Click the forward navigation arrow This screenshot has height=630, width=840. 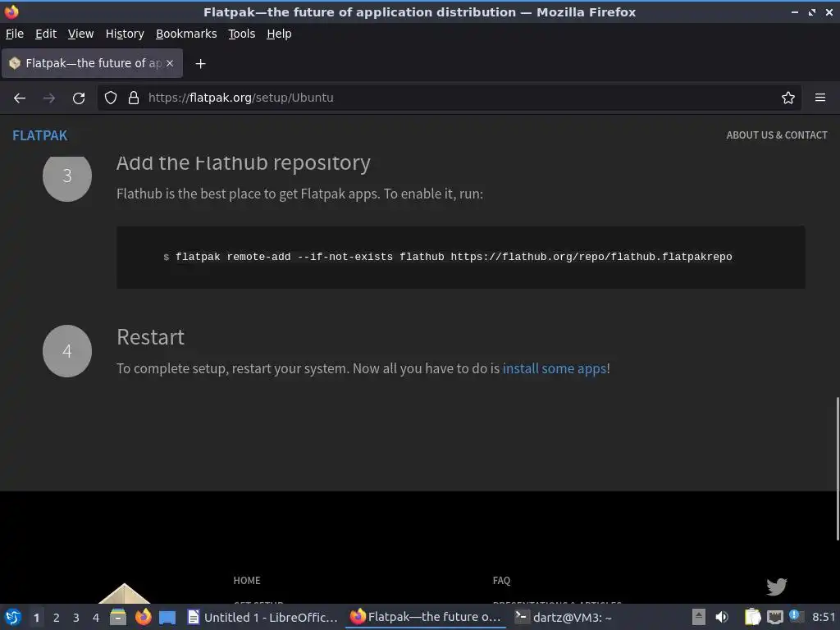[x=48, y=98]
